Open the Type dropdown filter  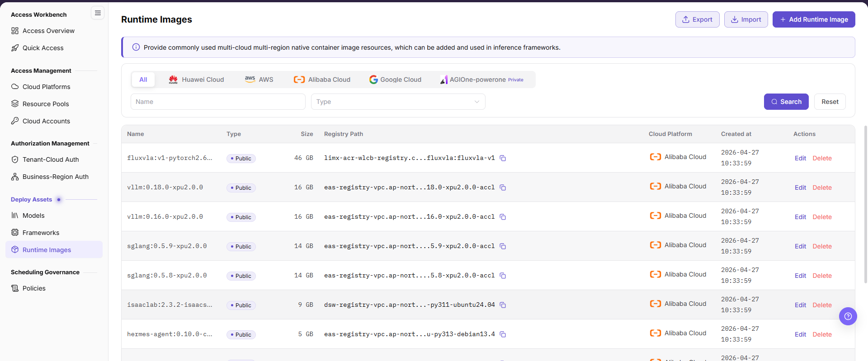click(x=398, y=102)
